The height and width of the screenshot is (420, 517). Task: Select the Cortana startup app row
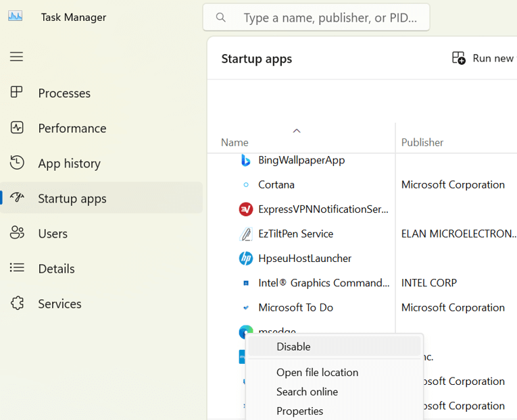click(276, 184)
